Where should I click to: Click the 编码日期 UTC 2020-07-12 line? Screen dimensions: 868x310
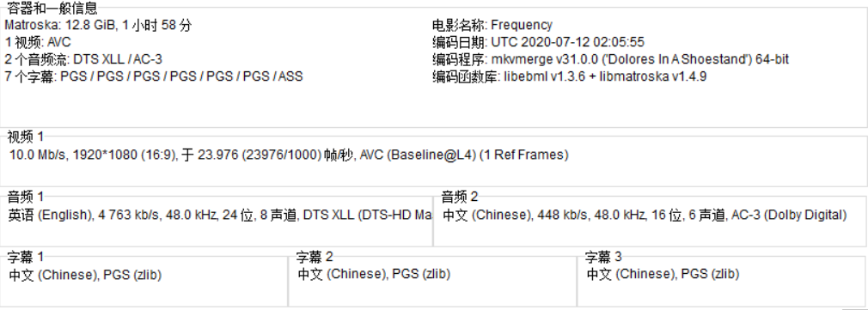coord(538,43)
